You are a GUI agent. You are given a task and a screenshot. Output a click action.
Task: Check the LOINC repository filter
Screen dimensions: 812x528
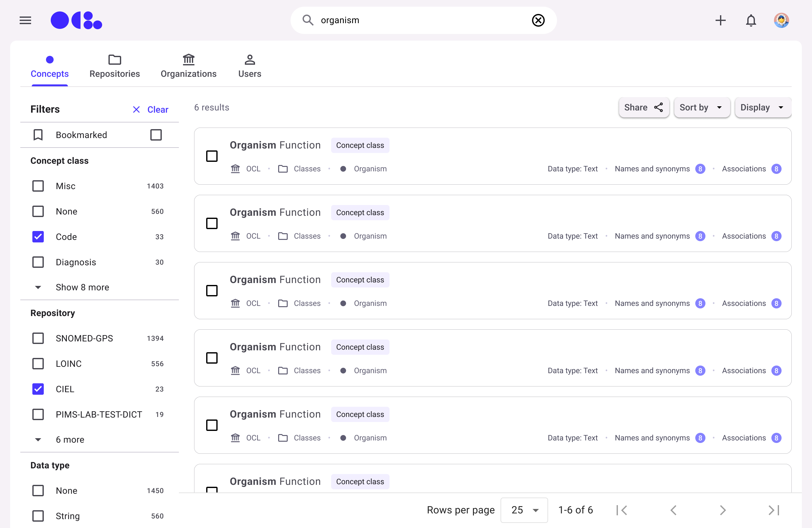[x=38, y=364]
